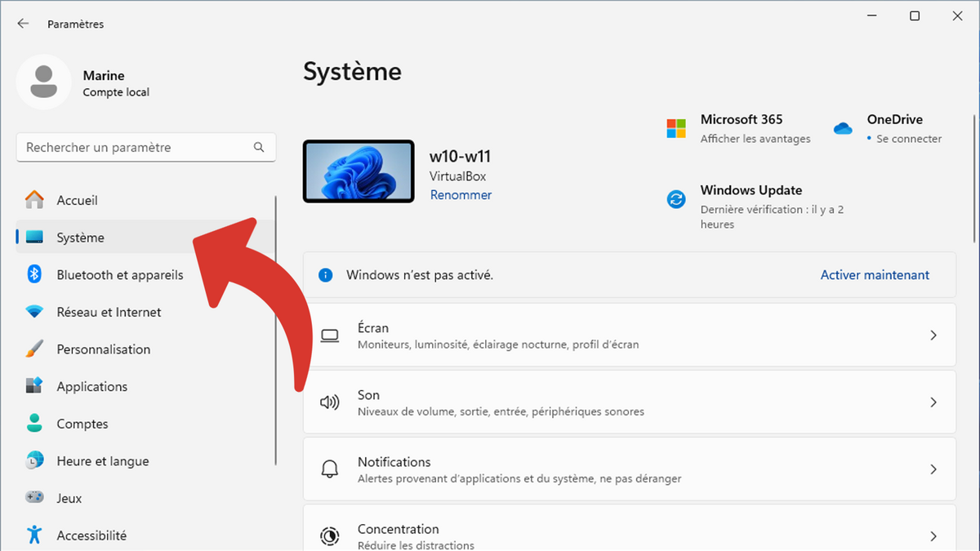Click the Heure et langue globe icon

(34, 460)
